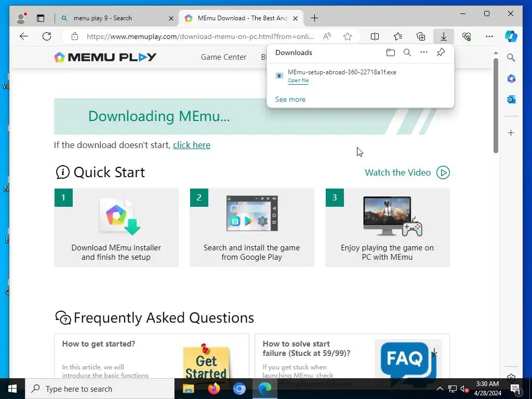The image size is (532, 399).
Task: Click 'See more' in Downloads
Action: click(290, 99)
